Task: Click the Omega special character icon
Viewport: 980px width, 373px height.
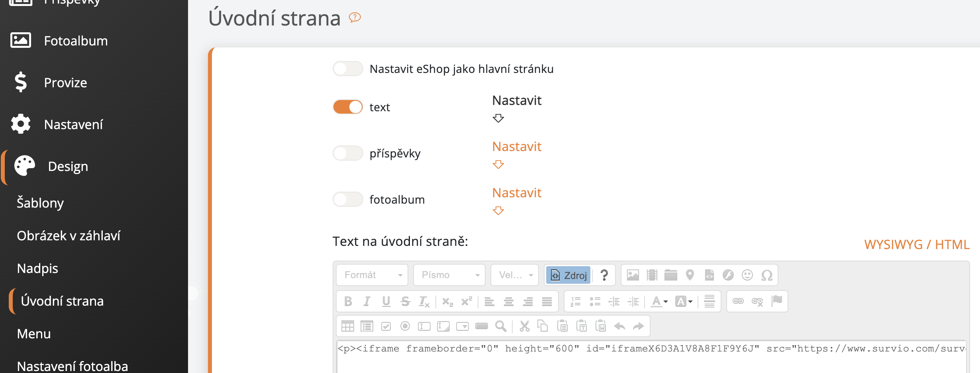Action: click(767, 275)
